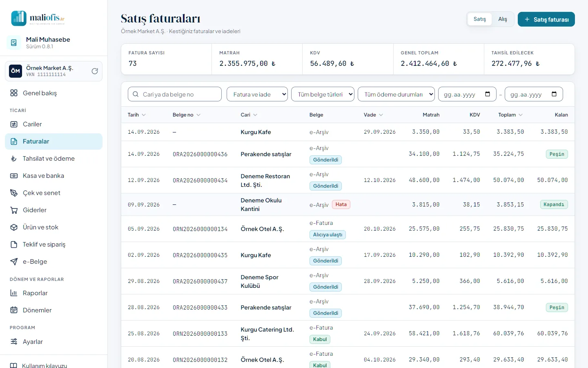Open the Tüm ödeme durumları dropdown
The width and height of the screenshot is (588, 368).
pyautogui.click(x=396, y=94)
